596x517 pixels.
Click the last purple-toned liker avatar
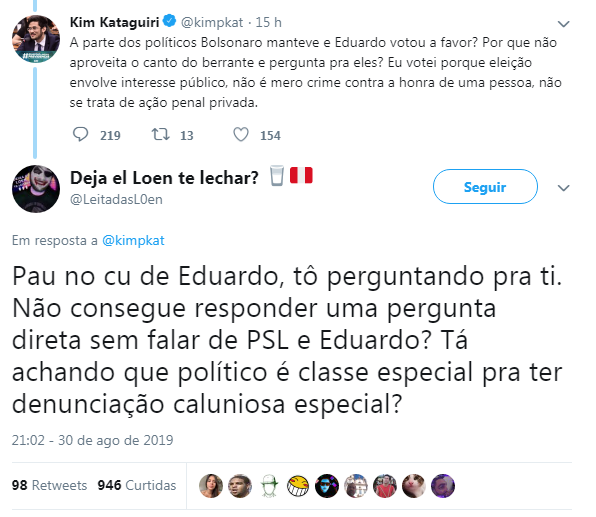click(x=443, y=486)
